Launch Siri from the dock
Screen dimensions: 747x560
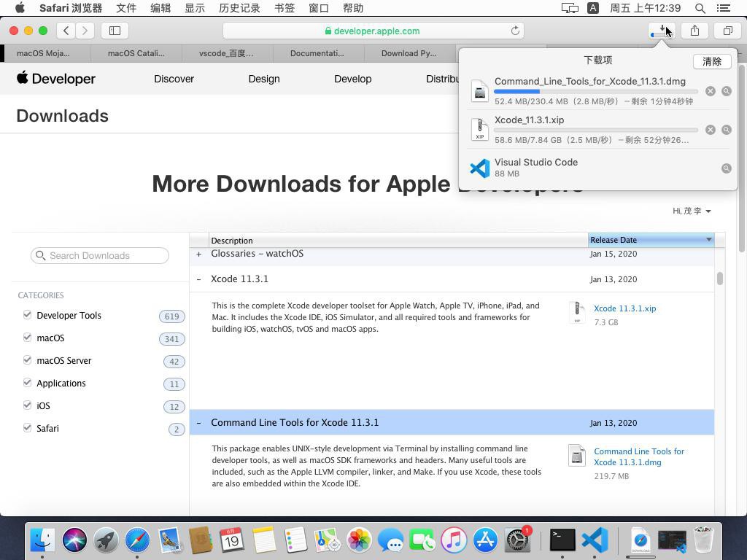(x=74, y=540)
